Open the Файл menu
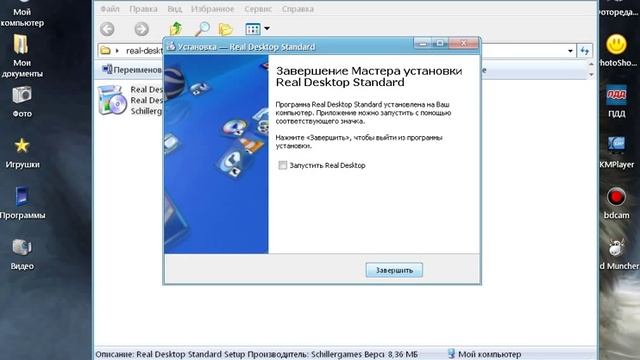This screenshot has width=640, height=360. coord(110,9)
